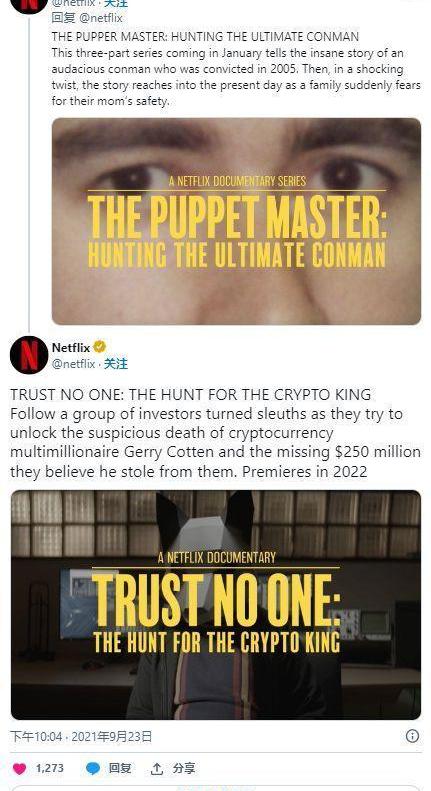
Task: Open the Trust No One poster image
Action: tap(216, 605)
